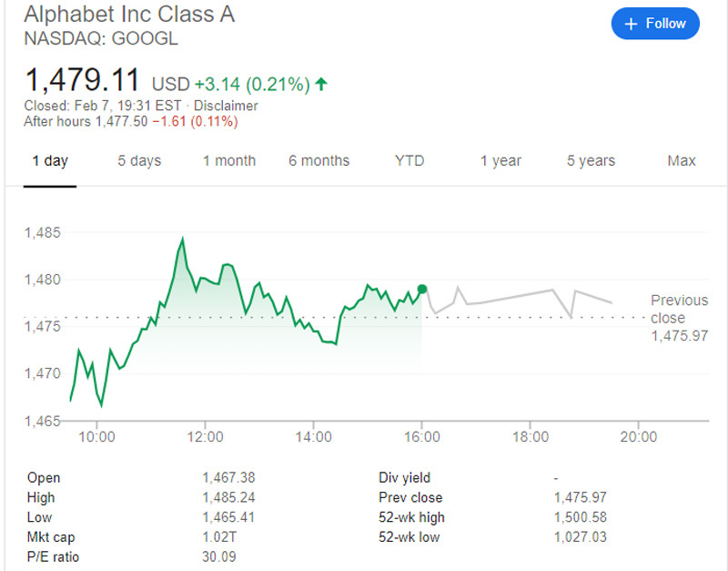Viewport: 728px width, 571px height.
Task: Open the 5 years tab
Action: [591, 161]
